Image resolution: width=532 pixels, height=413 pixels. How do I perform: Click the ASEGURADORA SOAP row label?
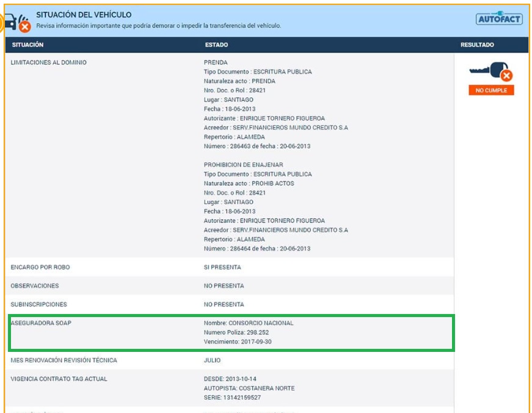(x=41, y=323)
